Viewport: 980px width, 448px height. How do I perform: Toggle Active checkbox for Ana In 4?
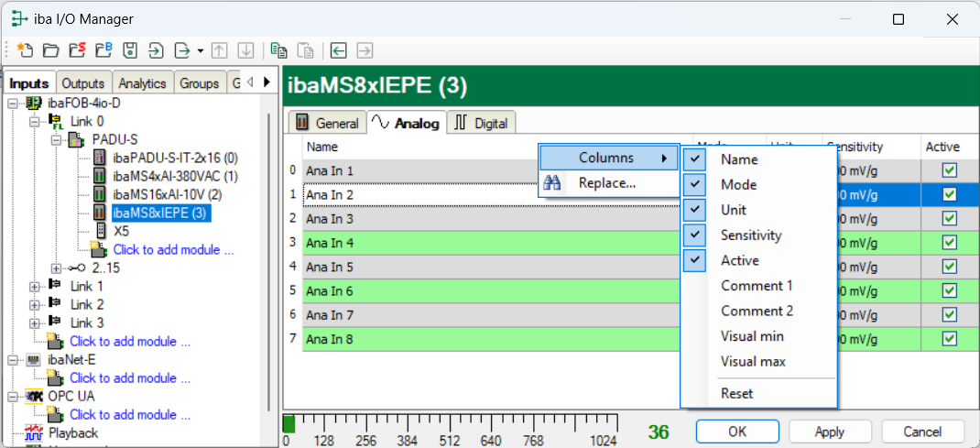(x=950, y=243)
